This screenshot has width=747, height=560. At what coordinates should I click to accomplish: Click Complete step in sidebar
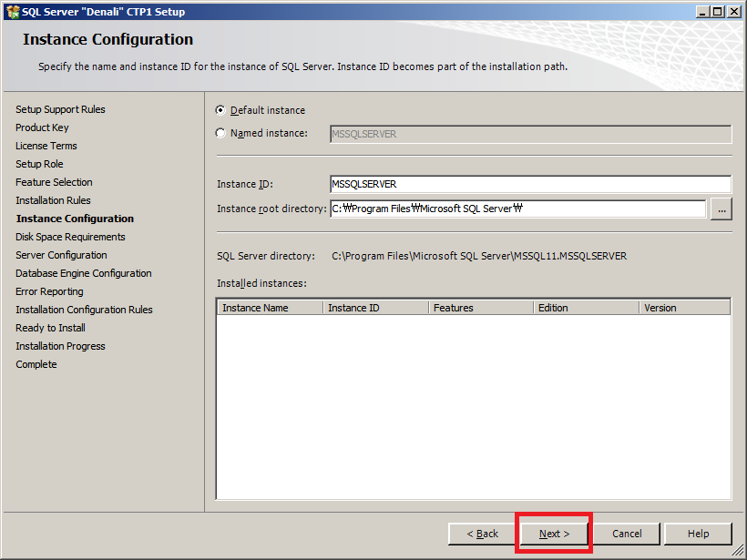pos(36,364)
